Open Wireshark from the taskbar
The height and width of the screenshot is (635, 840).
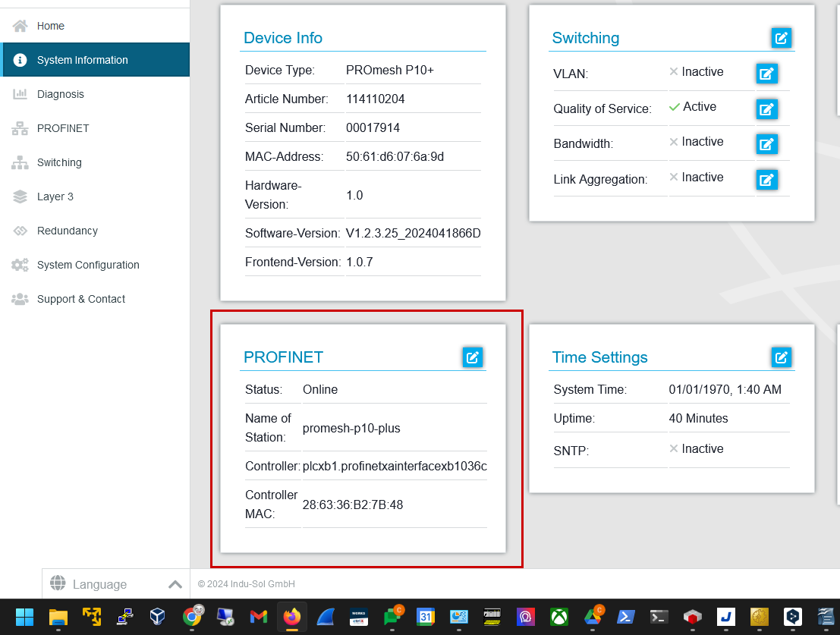coord(326,617)
